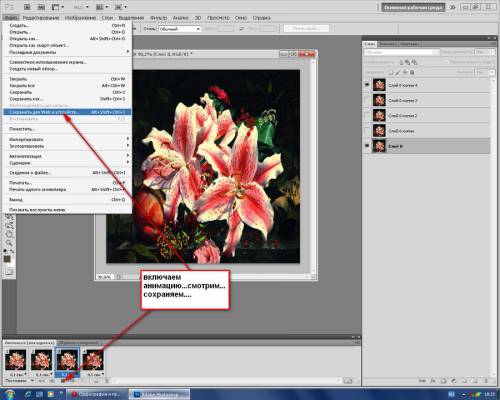Click lock image pixels brush icon
Screen dimensions: 500x400
[398, 72]
